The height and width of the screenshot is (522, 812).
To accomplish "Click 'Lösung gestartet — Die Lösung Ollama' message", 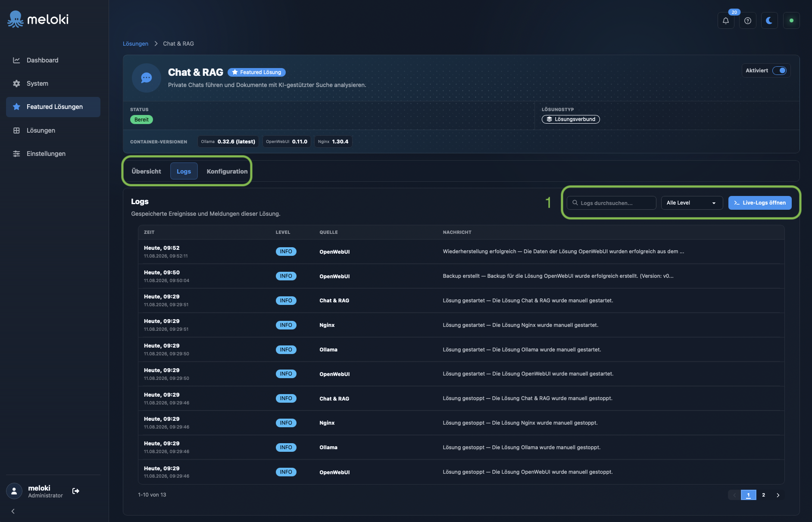I will (x=522, y=350).
